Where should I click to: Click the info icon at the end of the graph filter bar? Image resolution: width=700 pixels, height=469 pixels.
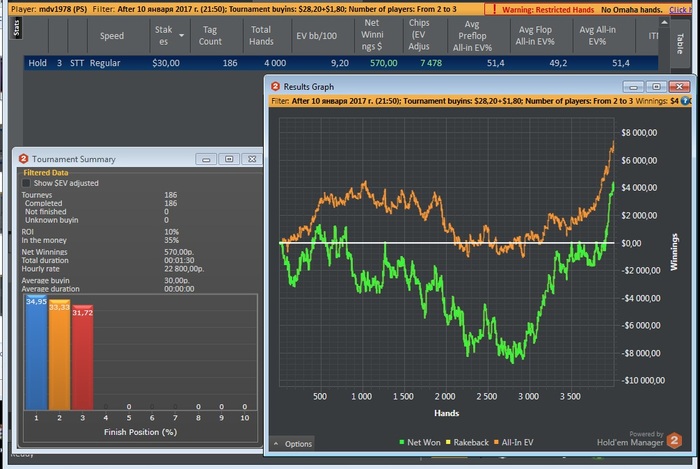point(685,101)
